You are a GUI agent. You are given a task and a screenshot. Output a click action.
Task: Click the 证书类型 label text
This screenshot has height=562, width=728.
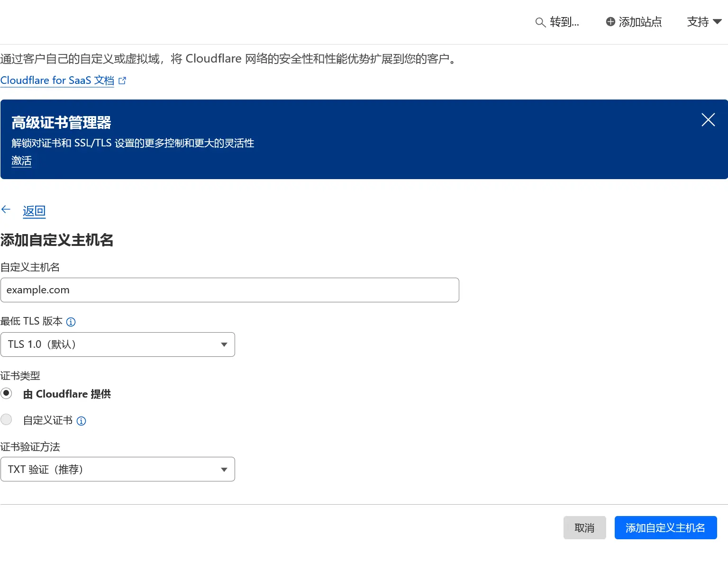pos(20,376)
